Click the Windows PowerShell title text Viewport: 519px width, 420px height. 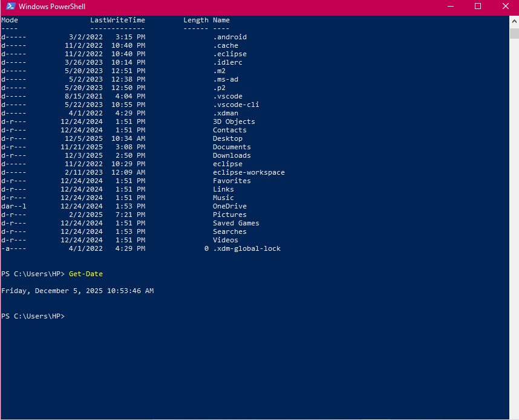tap(52, 7)
